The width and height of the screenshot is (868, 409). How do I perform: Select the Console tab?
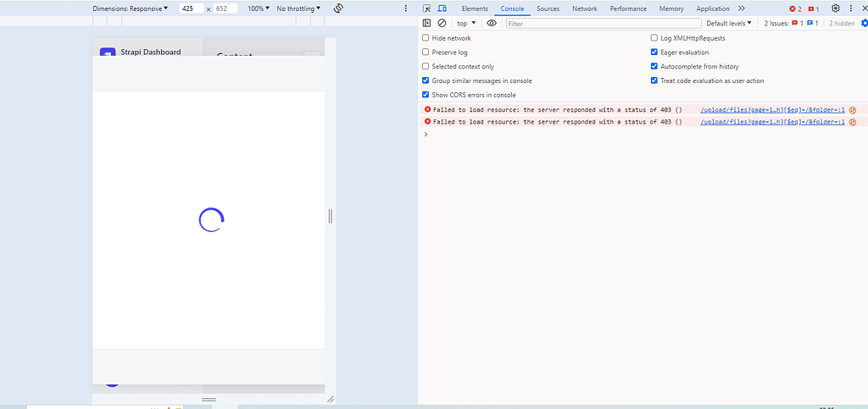[512, 8]
